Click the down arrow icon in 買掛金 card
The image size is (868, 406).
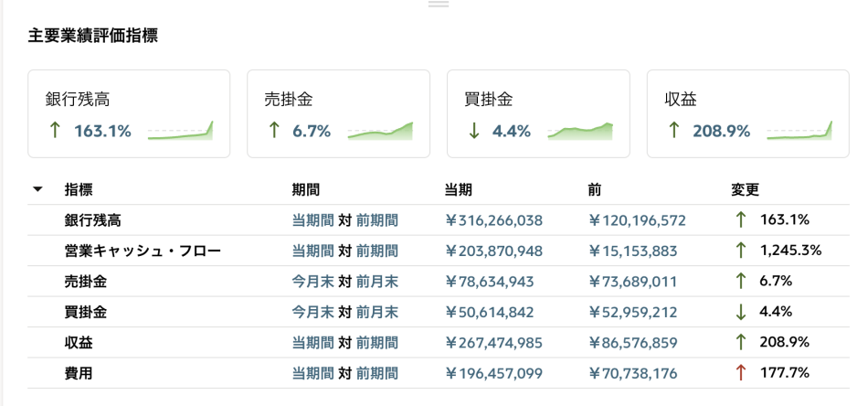[x=473, y=131]
